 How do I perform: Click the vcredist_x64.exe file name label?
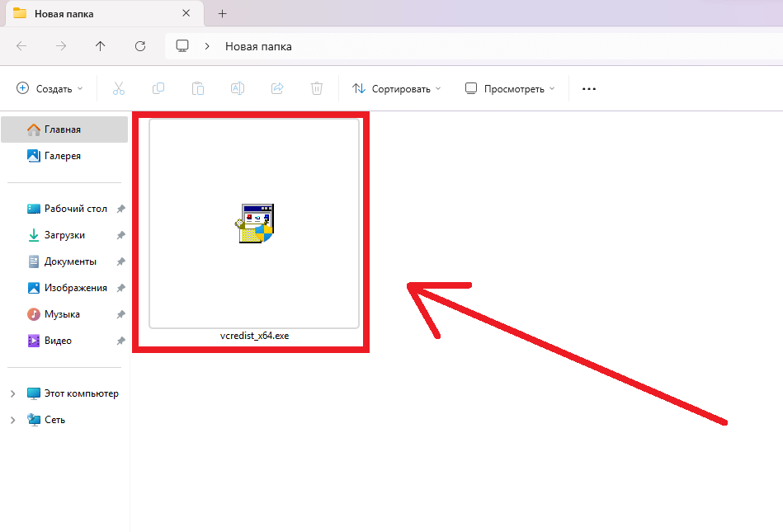click(254, 336)
